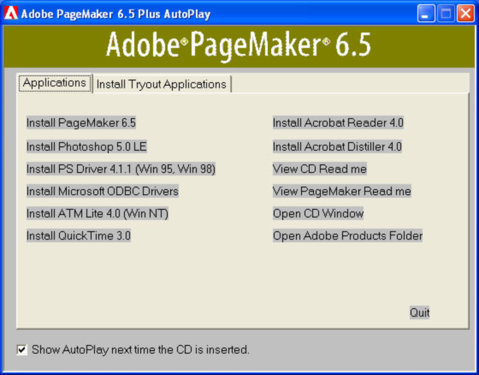Select Install ATM Lite 4.0 (Win NT)

pyautogui.click(x=97, y=214)
